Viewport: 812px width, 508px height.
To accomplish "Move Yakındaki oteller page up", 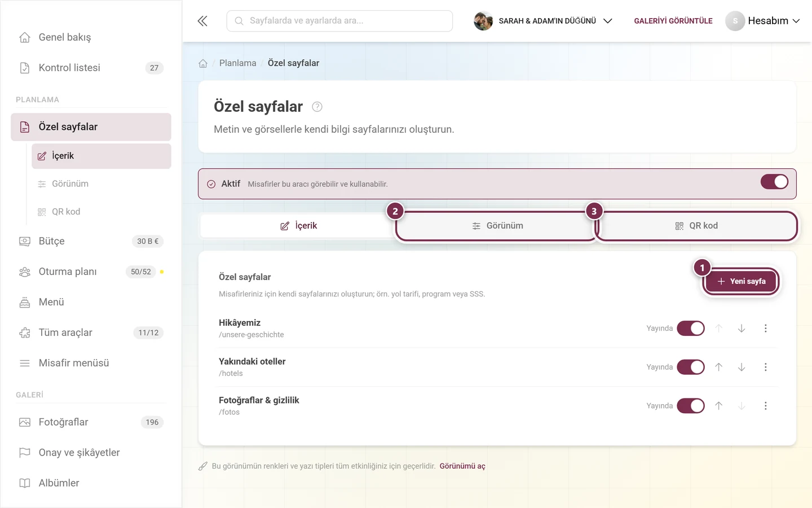I will click(x=719, y=367).
